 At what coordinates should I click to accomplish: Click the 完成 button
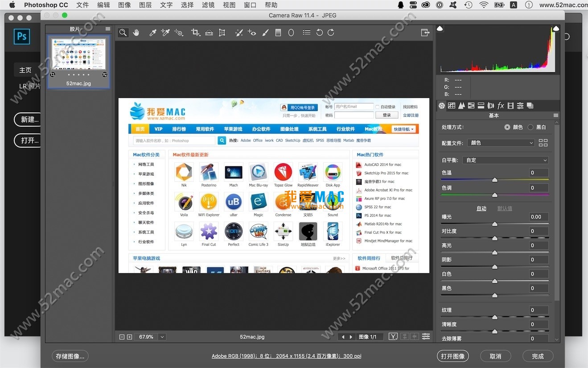[538, 356]
